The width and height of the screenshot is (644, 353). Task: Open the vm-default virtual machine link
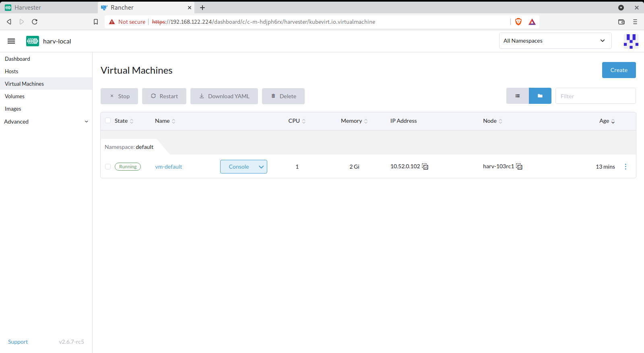click(169, 167)
